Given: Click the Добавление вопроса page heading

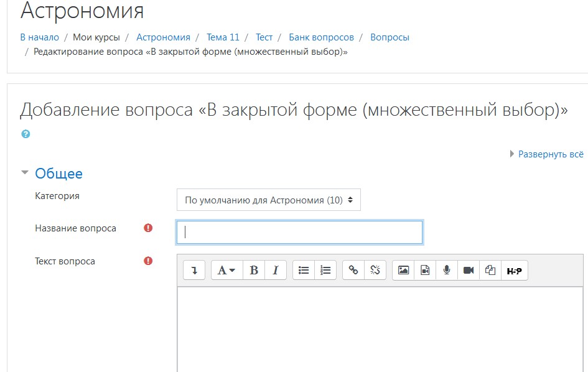Looking at the screenshot, I should (x=294, y=110).
